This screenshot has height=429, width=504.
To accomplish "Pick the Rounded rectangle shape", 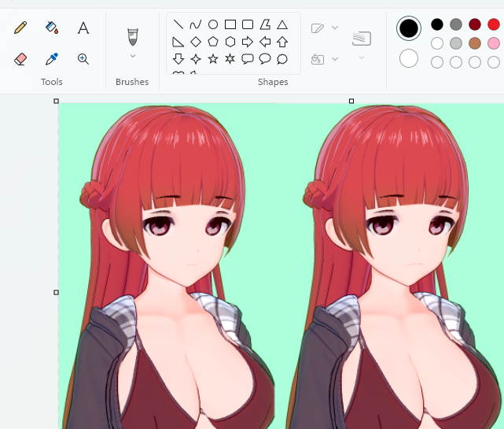I will tap(248, 24).
